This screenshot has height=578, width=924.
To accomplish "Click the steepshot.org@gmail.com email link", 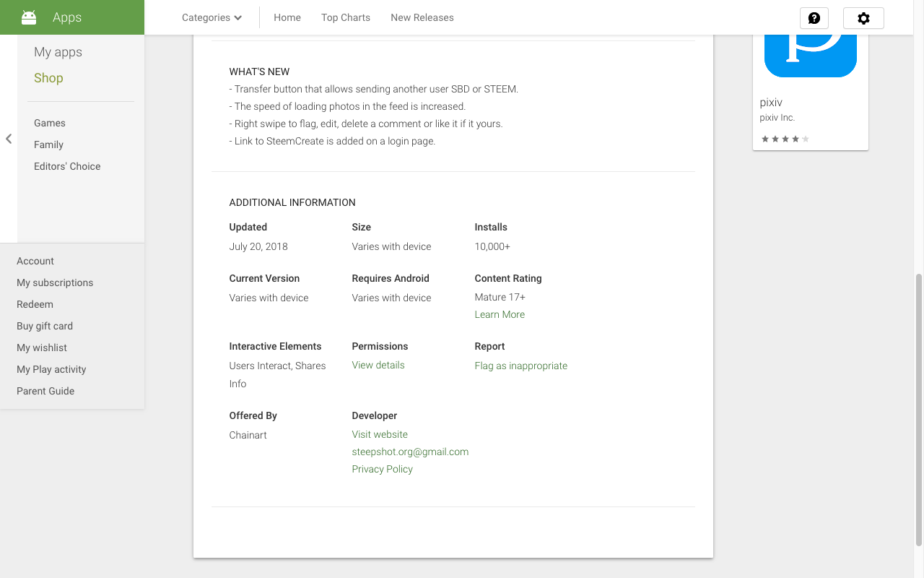I will click(410, 452).
